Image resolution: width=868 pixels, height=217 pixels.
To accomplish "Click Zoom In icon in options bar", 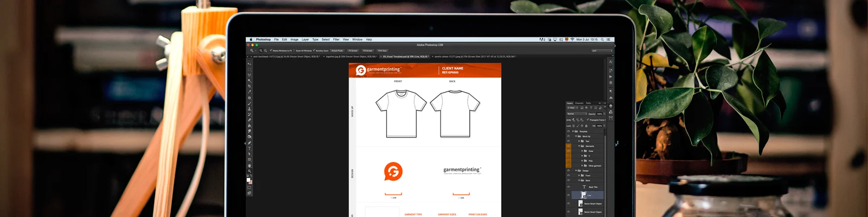I will pos(261,50).
